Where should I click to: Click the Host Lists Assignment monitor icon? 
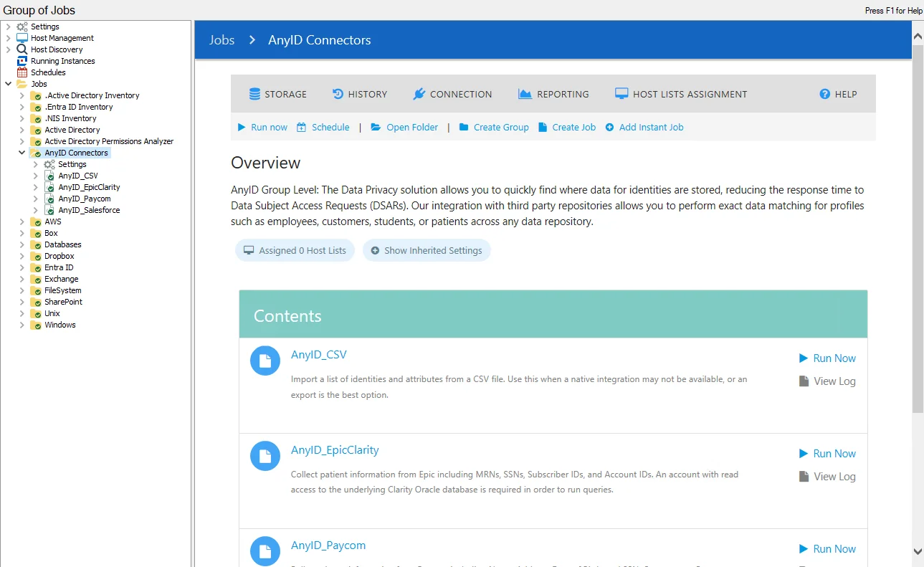click(621, 94)
